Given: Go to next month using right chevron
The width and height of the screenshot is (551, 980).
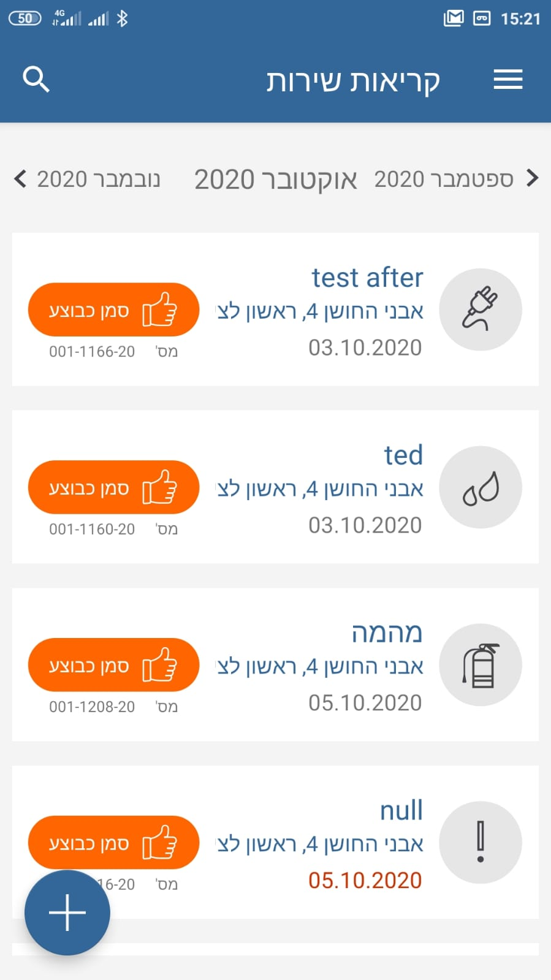Looking at the screenshot, I should coord(533,178).
